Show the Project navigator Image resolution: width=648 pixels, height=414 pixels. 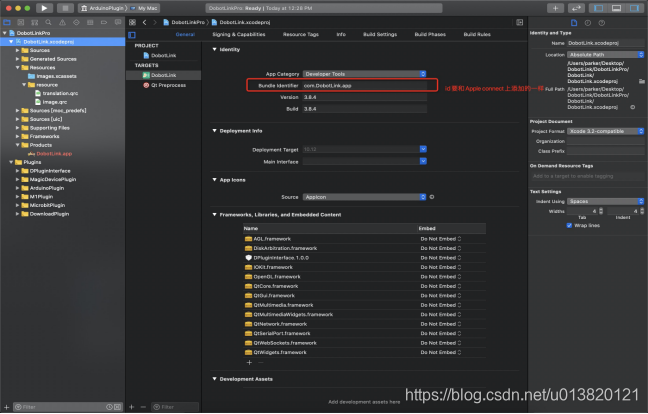[x=7, y=22]
